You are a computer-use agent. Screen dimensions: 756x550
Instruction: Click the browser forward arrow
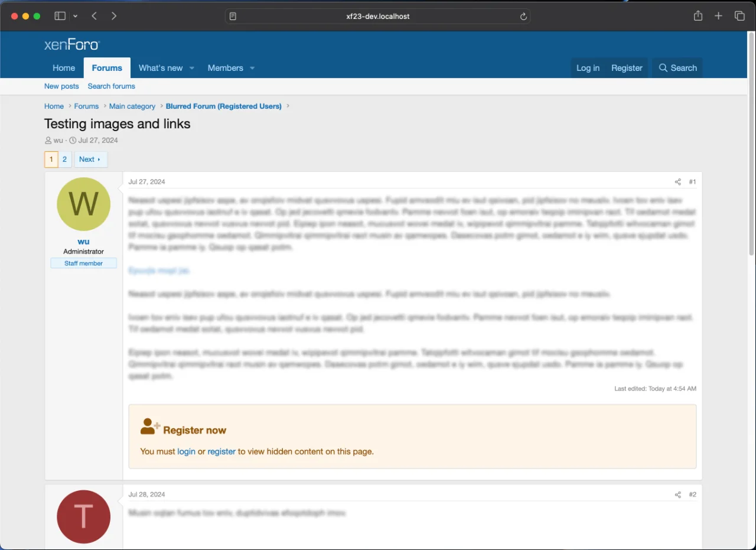114,16
